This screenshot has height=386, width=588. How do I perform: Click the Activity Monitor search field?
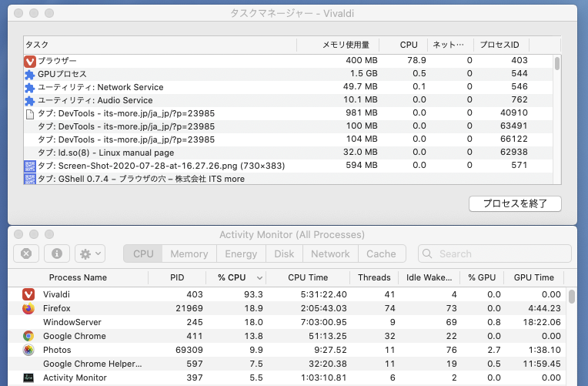[x=500, y=253]
